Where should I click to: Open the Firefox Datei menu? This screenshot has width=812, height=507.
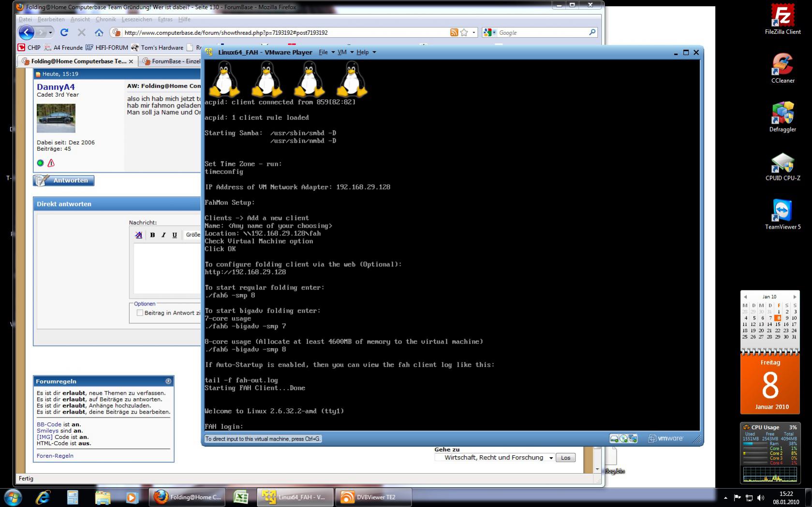25,19
